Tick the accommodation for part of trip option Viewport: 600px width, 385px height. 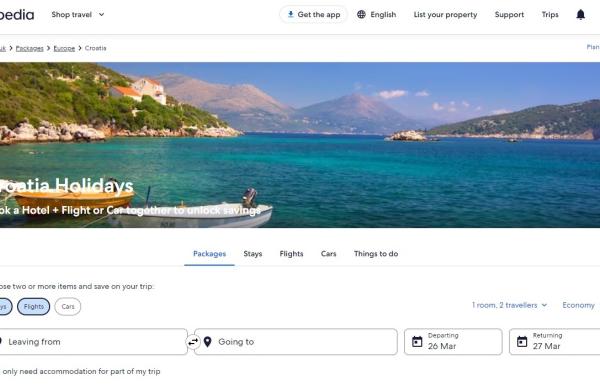point(80,371)
